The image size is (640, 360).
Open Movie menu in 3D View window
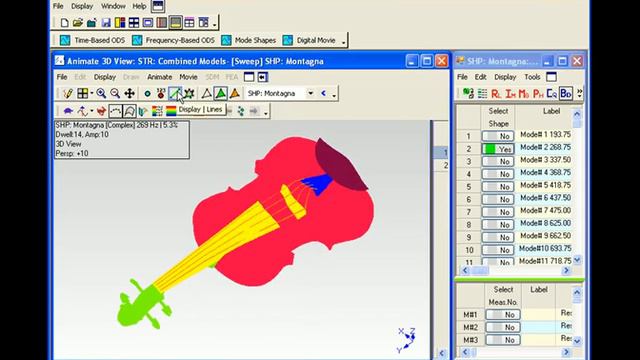click(188, 77)
